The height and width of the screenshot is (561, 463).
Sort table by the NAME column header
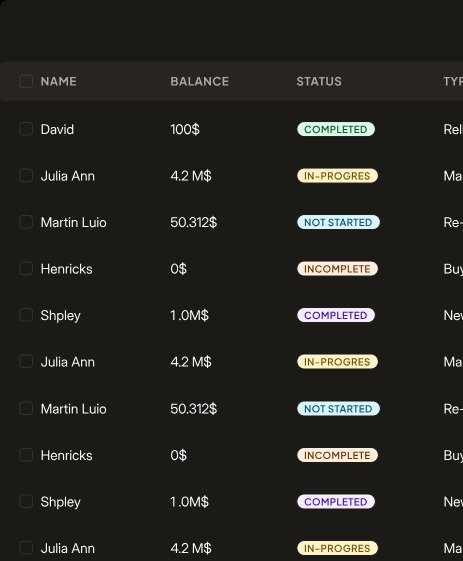click(59, 82)
